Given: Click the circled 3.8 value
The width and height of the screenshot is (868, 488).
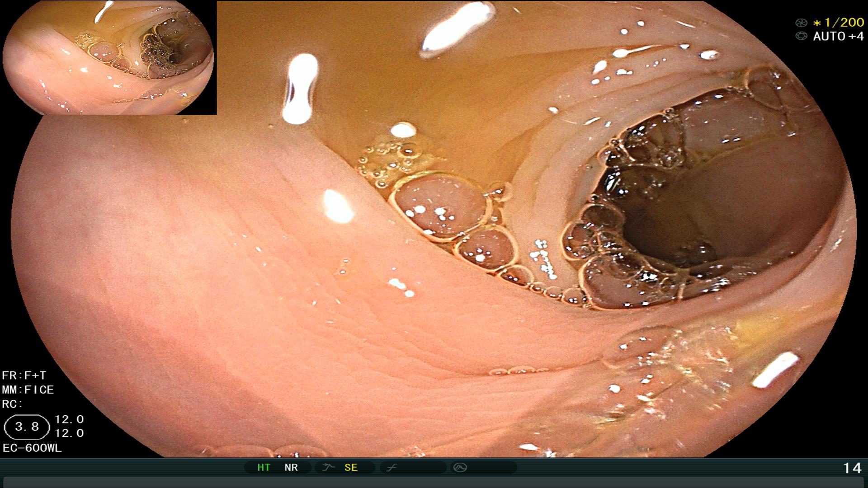Looking at the screenshot, I should tap(27, 427).
